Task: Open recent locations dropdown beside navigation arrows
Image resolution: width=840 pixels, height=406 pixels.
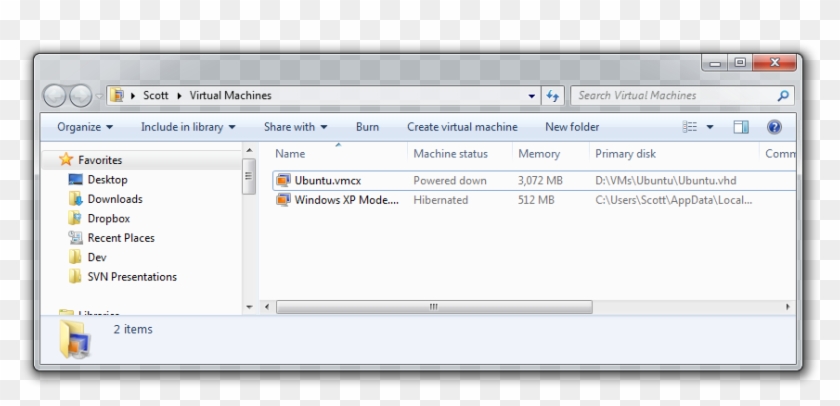Action: [99, 96]
